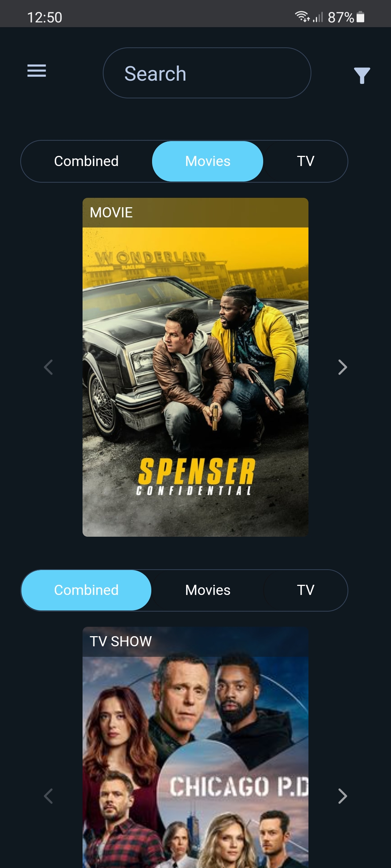
Task: Tap the Search input field
Action: click(x=207, y=73)
